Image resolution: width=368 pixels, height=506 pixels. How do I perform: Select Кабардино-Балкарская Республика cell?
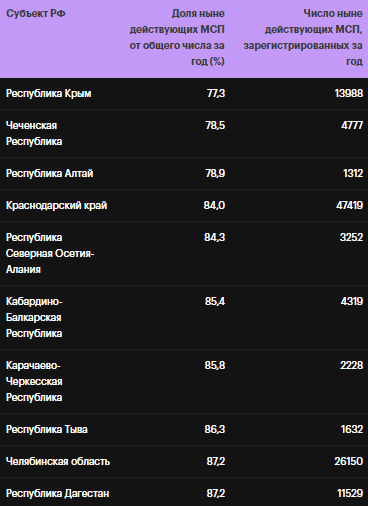[34, 317]
